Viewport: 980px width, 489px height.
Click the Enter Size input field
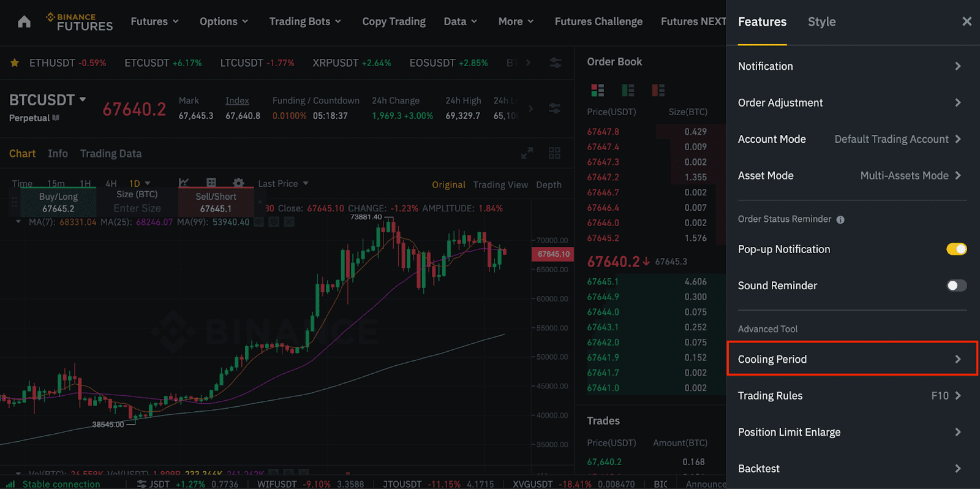coord(137,208)
